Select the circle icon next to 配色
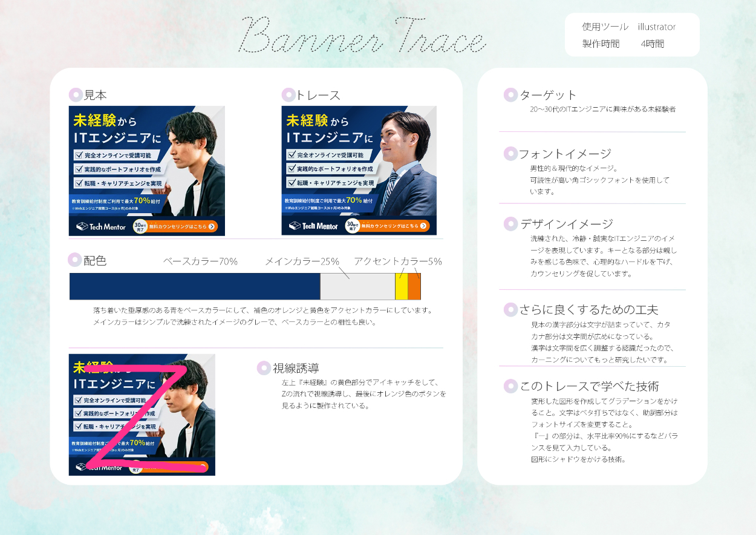 coord(74,260)
